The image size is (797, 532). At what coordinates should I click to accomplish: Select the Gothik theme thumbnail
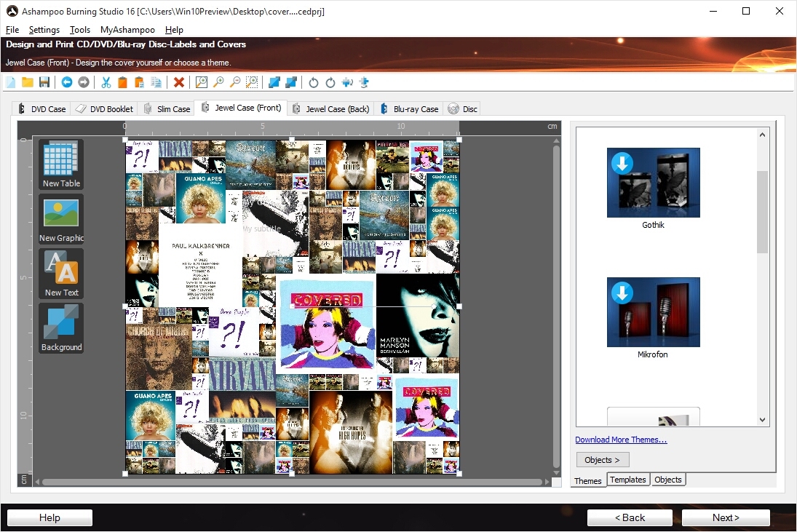pos(653,183)
